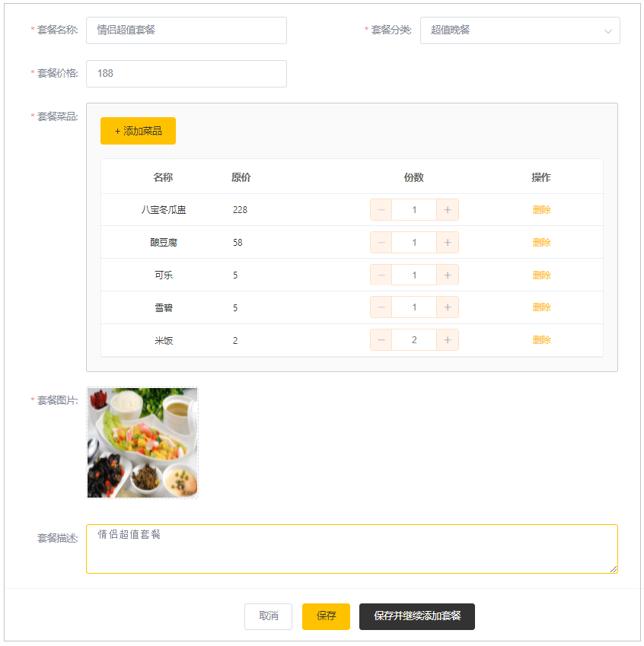This screenshot has height=646, width=644.
Task: Click inside the 套餐描述 text area
Action: pos(352,549)
